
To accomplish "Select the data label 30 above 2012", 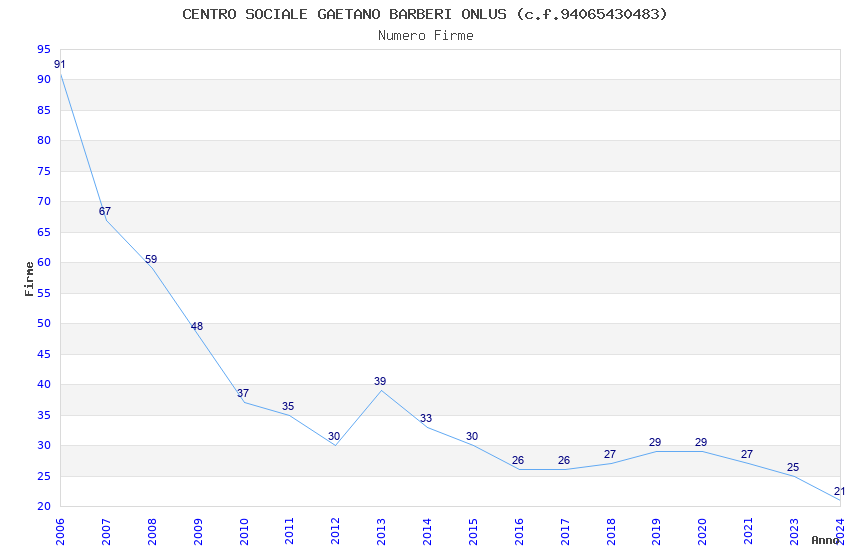I will (x=334, y=437).
